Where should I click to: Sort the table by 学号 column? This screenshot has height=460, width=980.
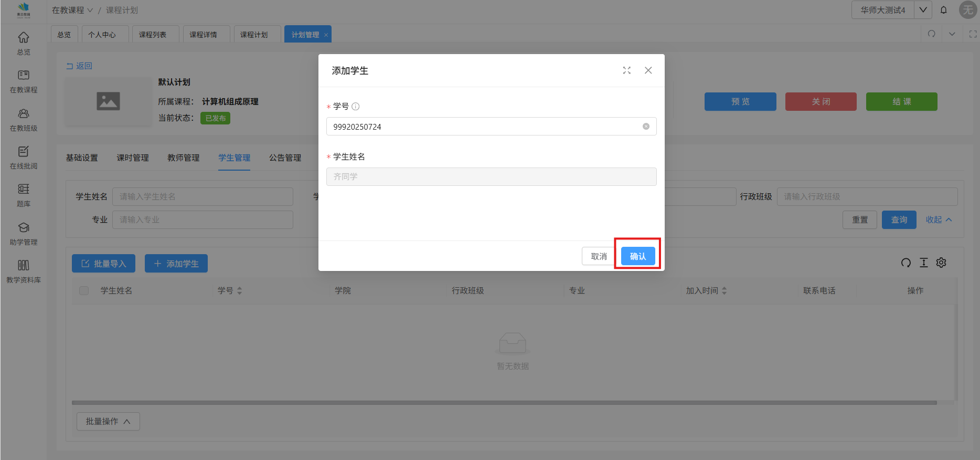239,291
